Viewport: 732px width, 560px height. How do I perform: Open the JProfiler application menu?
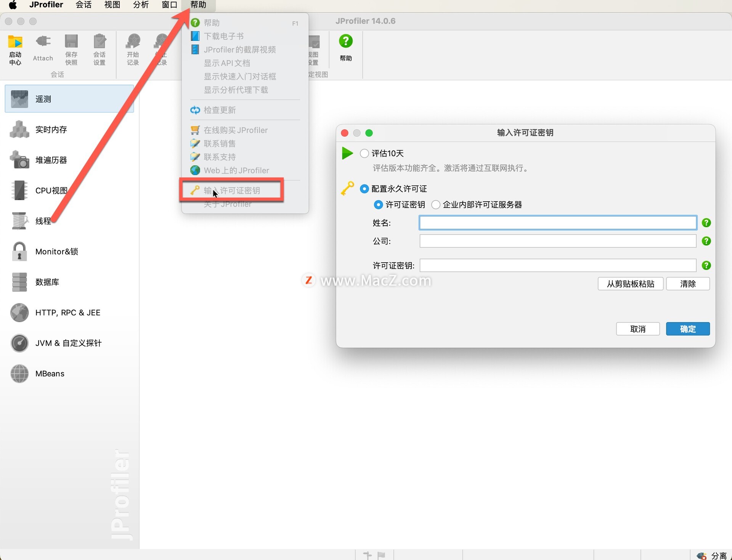[46, 5]
